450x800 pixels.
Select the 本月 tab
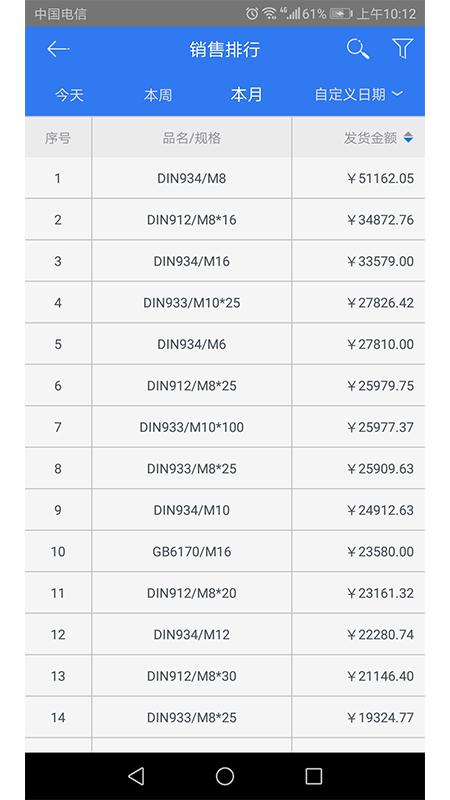point(246,94)
